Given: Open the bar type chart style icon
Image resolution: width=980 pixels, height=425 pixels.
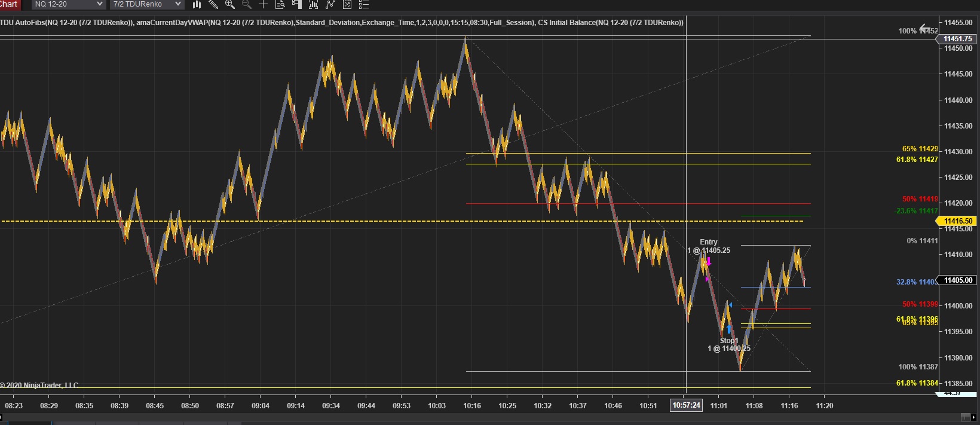Looking at the screenshot, I should coord(197,4).
